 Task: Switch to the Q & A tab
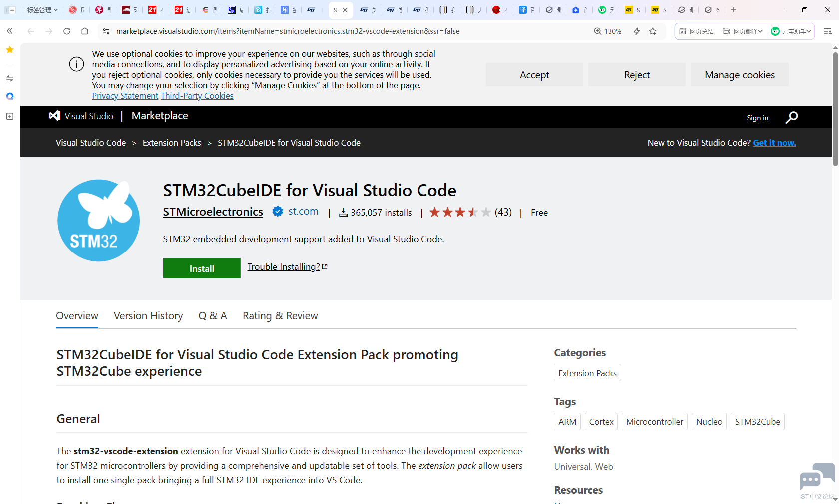[x=213, y=316]
